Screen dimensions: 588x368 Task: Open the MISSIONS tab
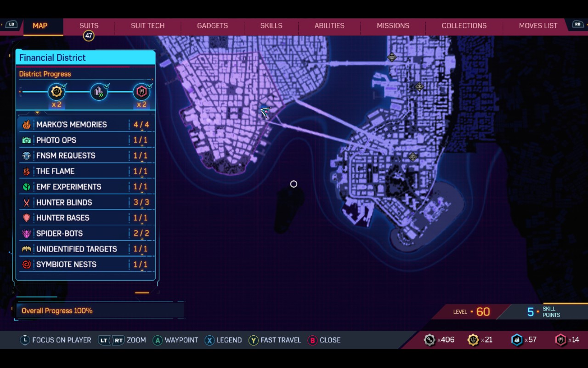point(393,26)
